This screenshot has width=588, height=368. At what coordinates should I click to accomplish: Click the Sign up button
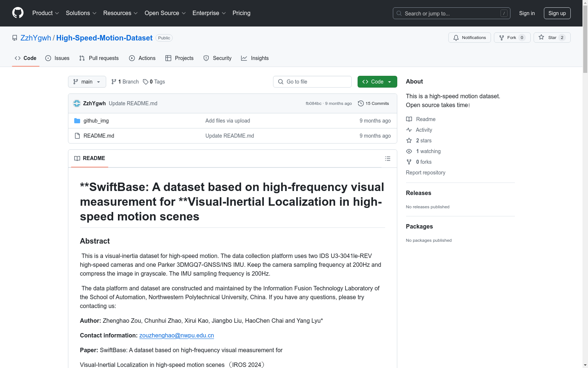click(557, 13)
